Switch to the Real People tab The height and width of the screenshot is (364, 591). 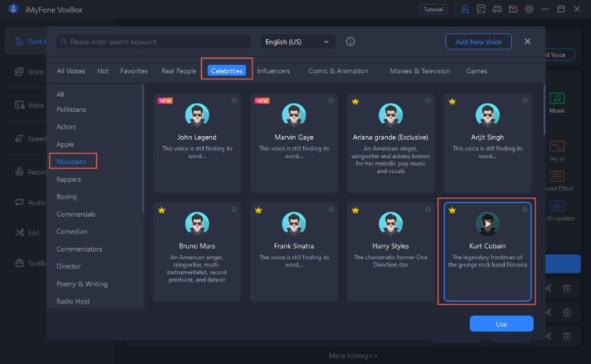pyautogui.click(x=179, y=71)
